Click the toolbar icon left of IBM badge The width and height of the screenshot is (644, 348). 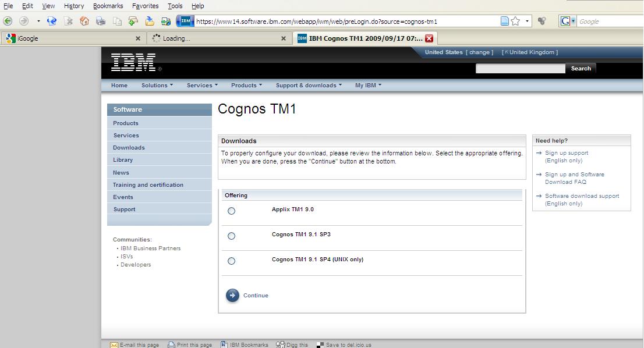click(166, 22)
